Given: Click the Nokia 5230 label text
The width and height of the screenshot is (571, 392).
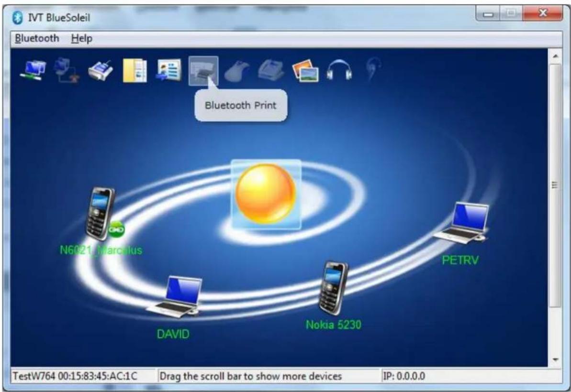Looking at the screenshot, I should (x=334, y=325).
